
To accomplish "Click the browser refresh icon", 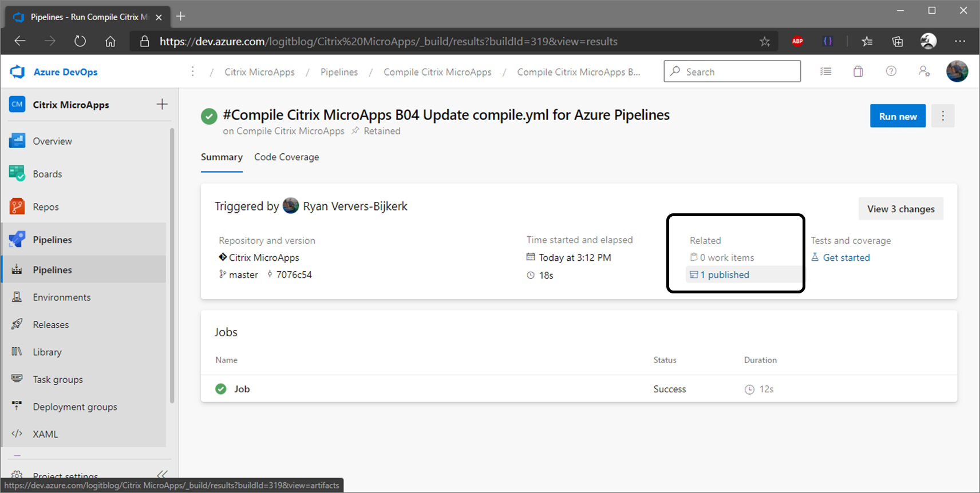I will 80,41.
